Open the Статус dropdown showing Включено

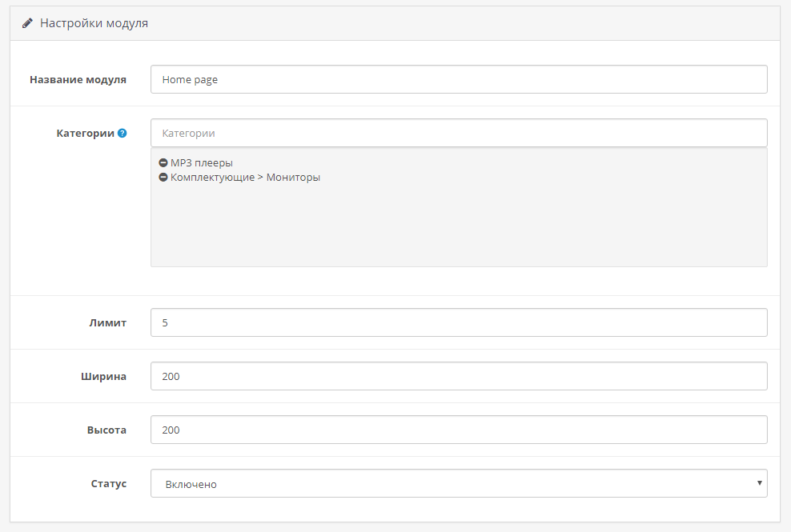(459, 483)
